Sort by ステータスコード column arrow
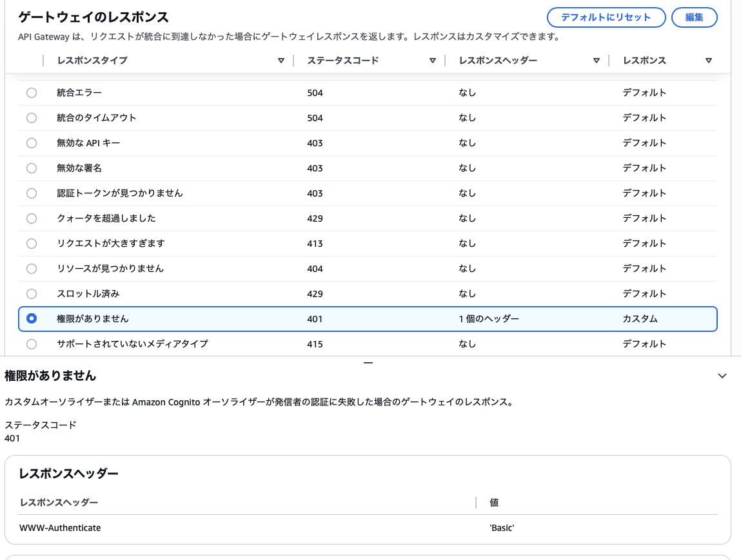 coord(432,61)
